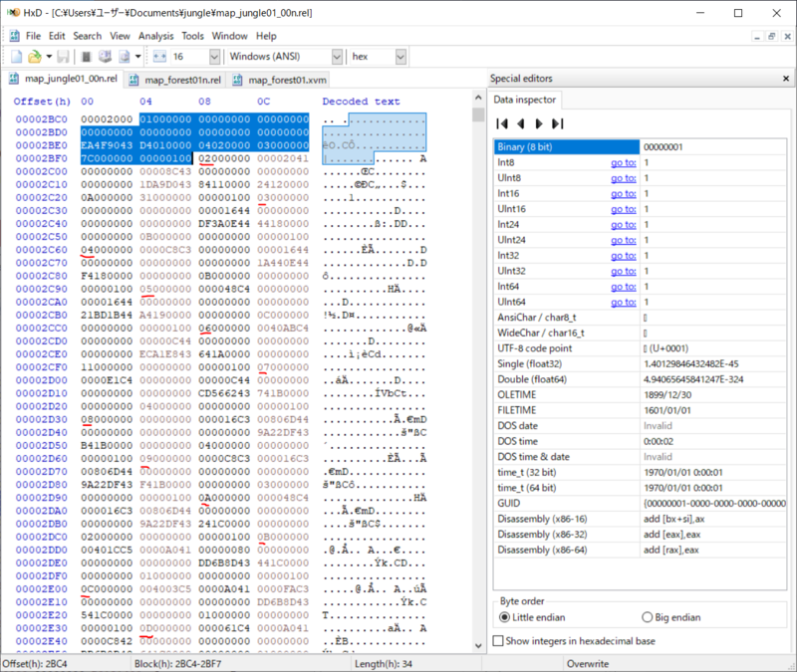Image resolution: width=797 pixels, height=672 pixels.
Task: Jump to first byte in Data inspector
Action: [x=502, y=123]
